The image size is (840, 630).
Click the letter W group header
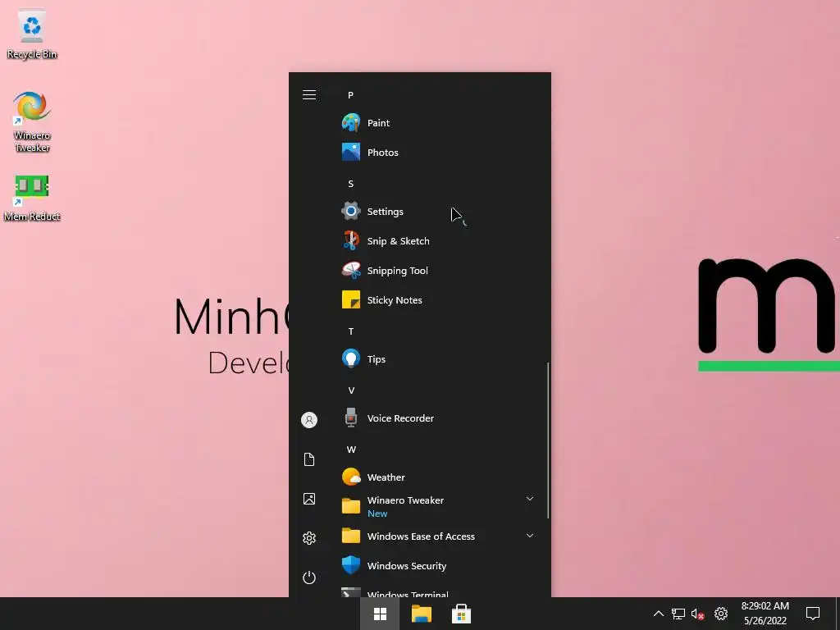click(x=351, y=450)
